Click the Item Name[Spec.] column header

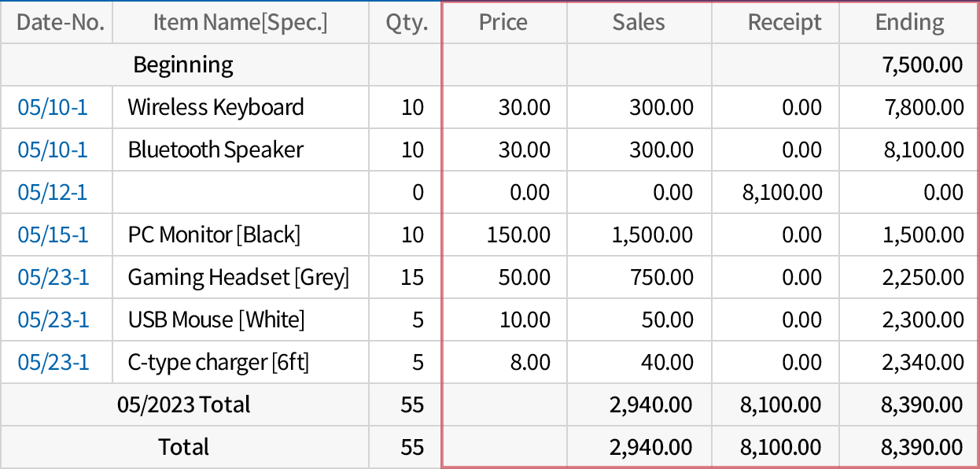(x=240, y=22)
